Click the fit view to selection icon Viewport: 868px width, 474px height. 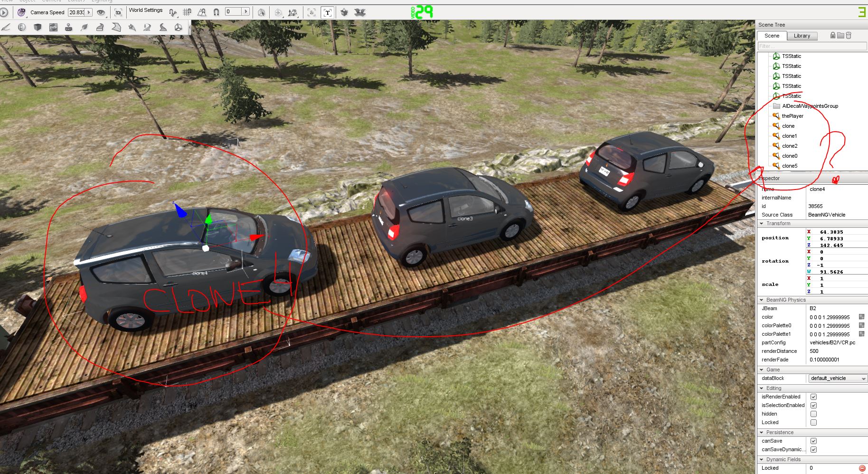click(118, 12)
